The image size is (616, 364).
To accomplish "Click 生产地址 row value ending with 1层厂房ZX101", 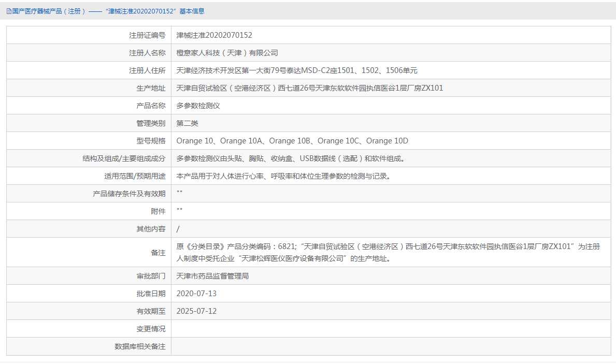I will [310, 89].
